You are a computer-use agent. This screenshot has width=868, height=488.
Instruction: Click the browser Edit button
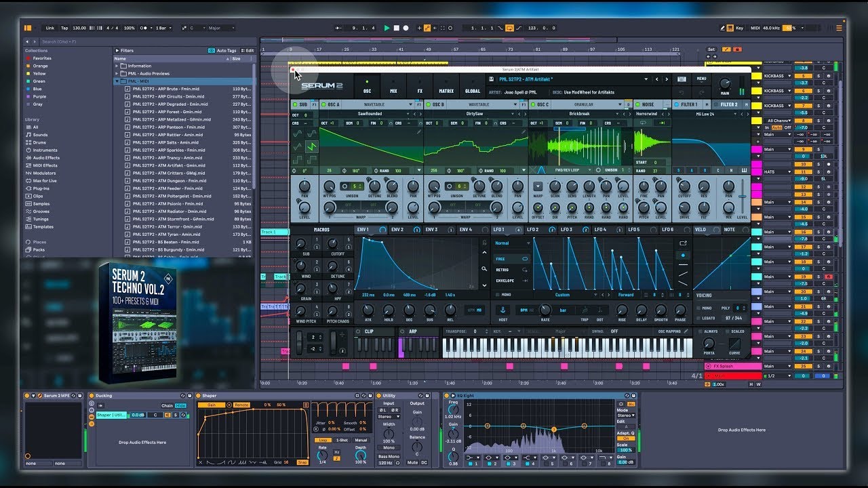pyautogui.click(x=248, y=50)
